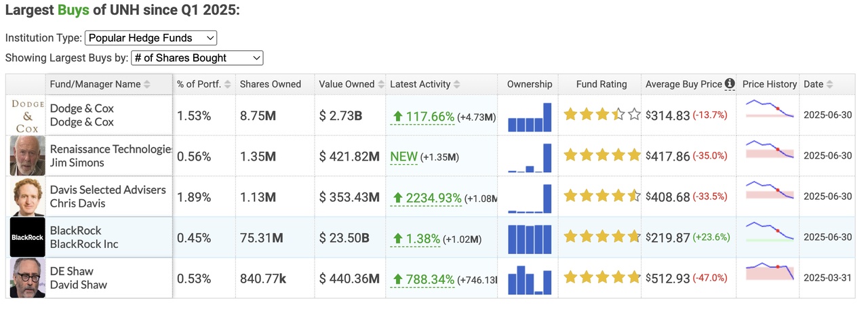Open the Showing Largest Buys by dropdown
Viewport: 868px width, 309px height.
tap(197, 58)
